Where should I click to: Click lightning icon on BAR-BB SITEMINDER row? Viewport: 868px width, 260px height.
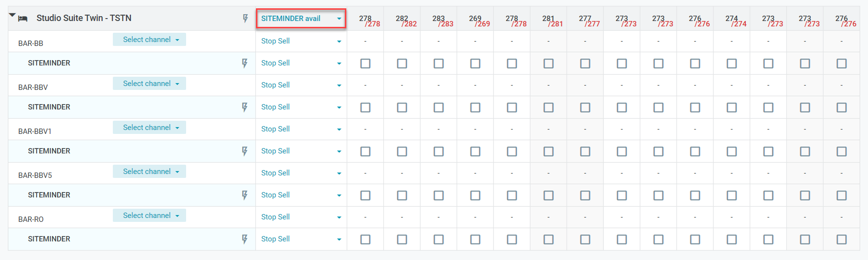[x=245, y=63]
